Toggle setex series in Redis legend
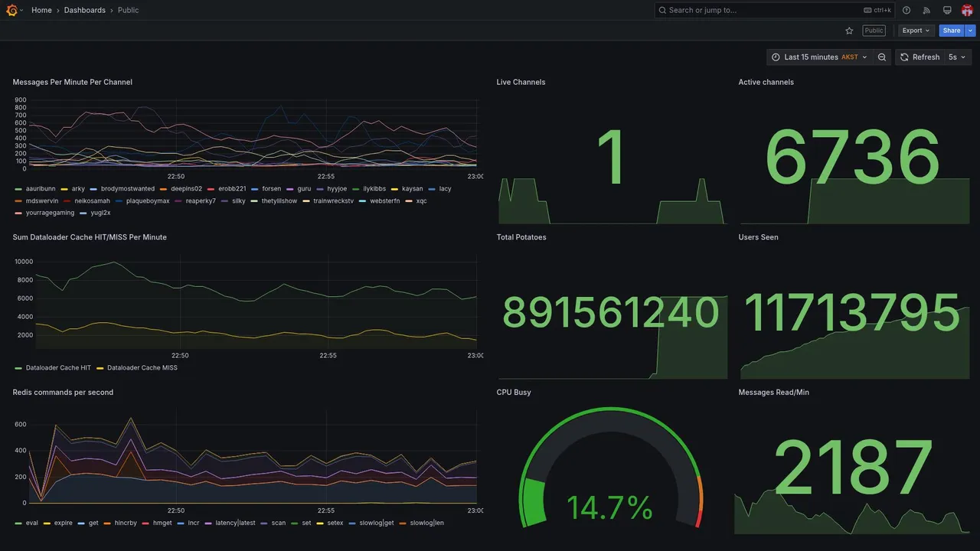Screen dimensions: 980x551 335,523
